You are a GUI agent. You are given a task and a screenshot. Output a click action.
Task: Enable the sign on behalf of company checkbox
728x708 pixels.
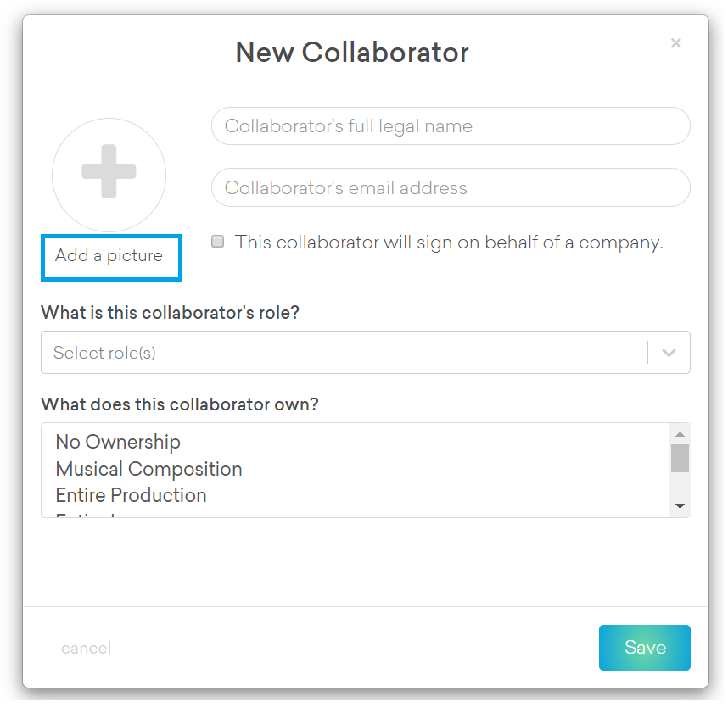tap(218, 242)
